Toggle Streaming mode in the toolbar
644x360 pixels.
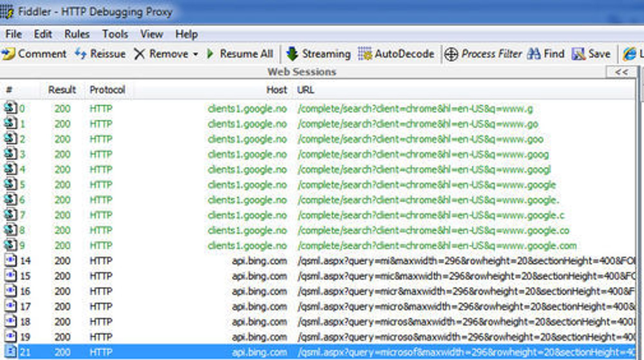pos(318,54)
